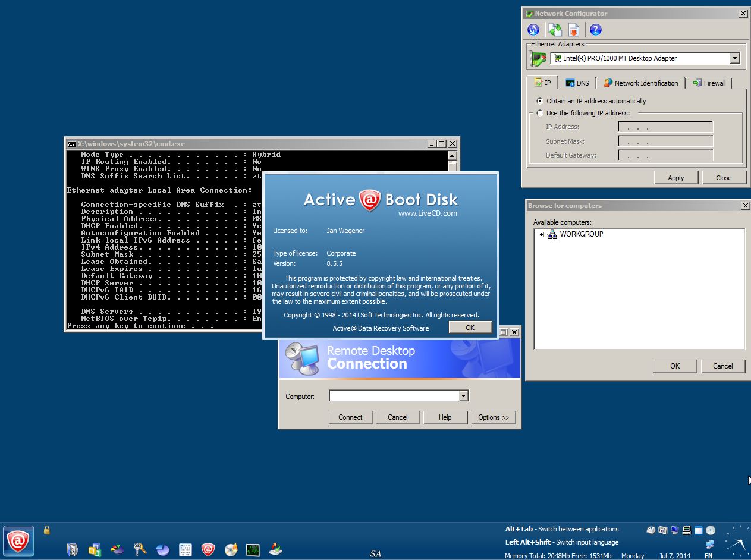Launch the CD burner disc icon in taskbar
This screenshot has width=751, height=560.
click(231, 549)
